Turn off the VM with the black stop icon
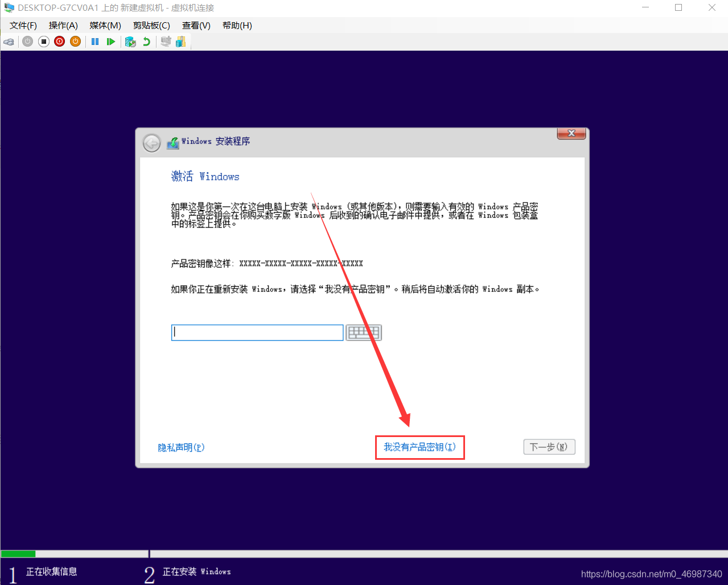Screen dimensions: 728x585 [44, 42]
